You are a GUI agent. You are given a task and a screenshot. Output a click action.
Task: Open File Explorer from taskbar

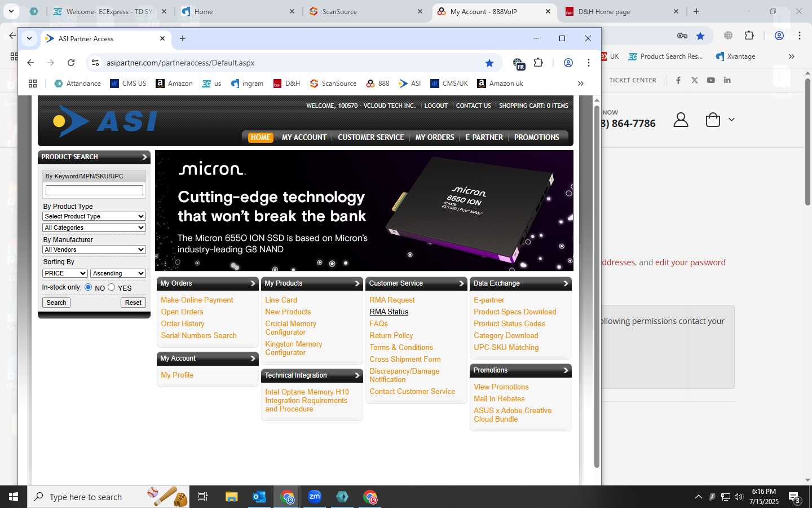point(232,497)
